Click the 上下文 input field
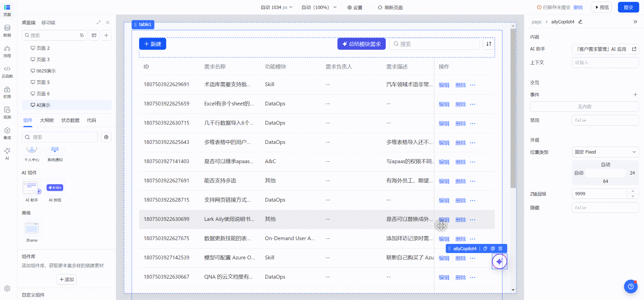The width and height of the screenshot is (644, 300). pos(605,62)
